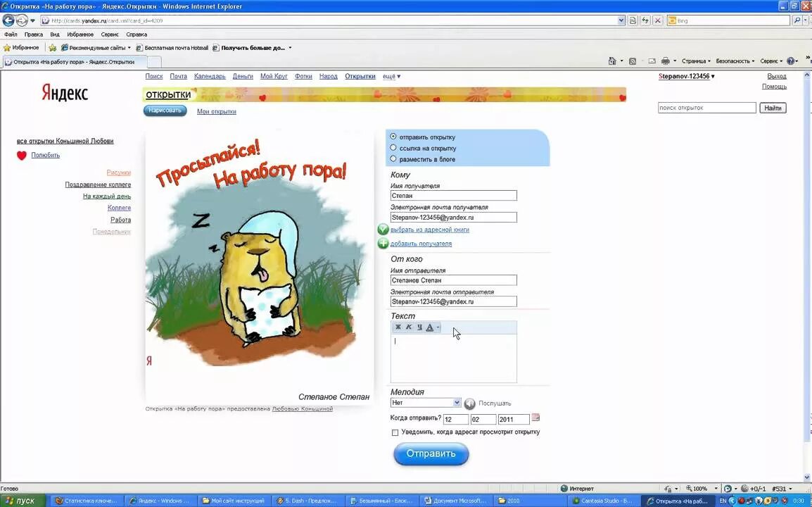
Task: Click the Найти search button
Action: coord(773,108)
